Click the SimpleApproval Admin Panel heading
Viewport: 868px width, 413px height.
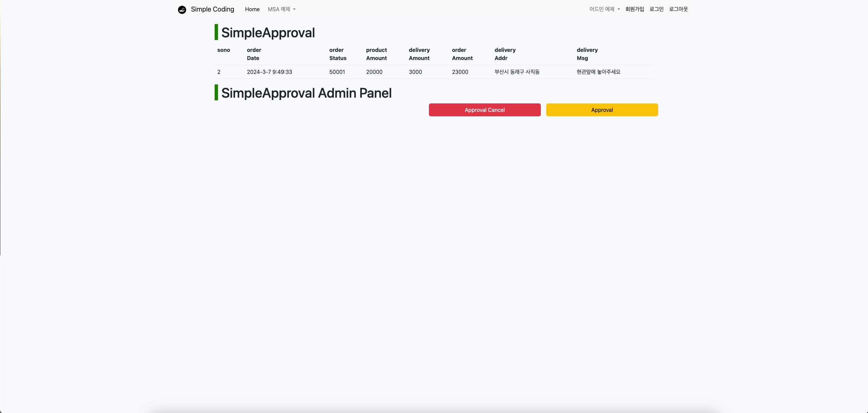[306, 93]
